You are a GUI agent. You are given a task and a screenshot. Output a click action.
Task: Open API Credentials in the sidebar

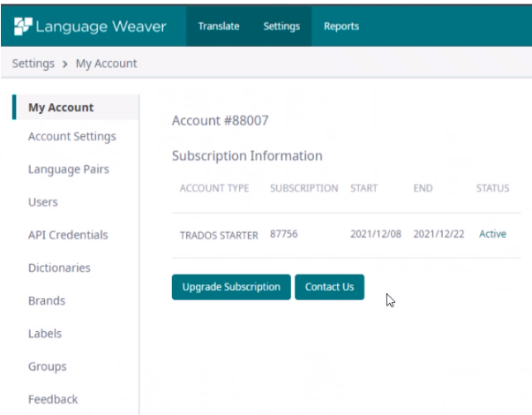tap(68, 235)
